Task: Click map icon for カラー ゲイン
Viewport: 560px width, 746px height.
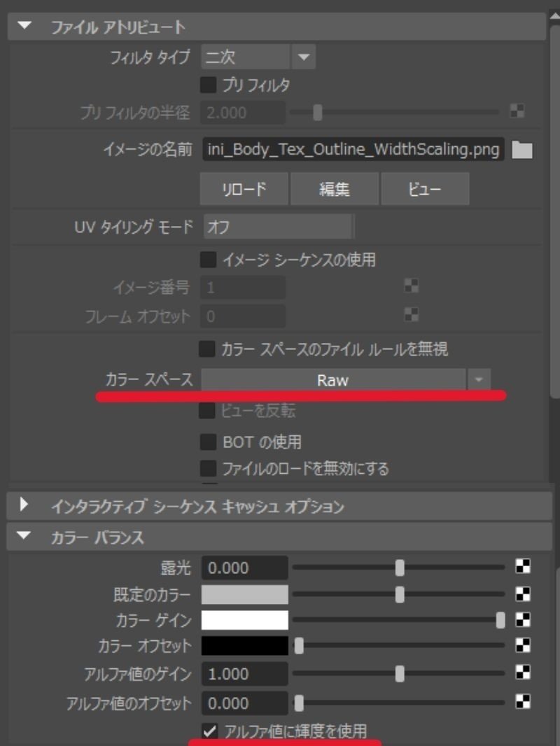Action: (x=523, y=619)
